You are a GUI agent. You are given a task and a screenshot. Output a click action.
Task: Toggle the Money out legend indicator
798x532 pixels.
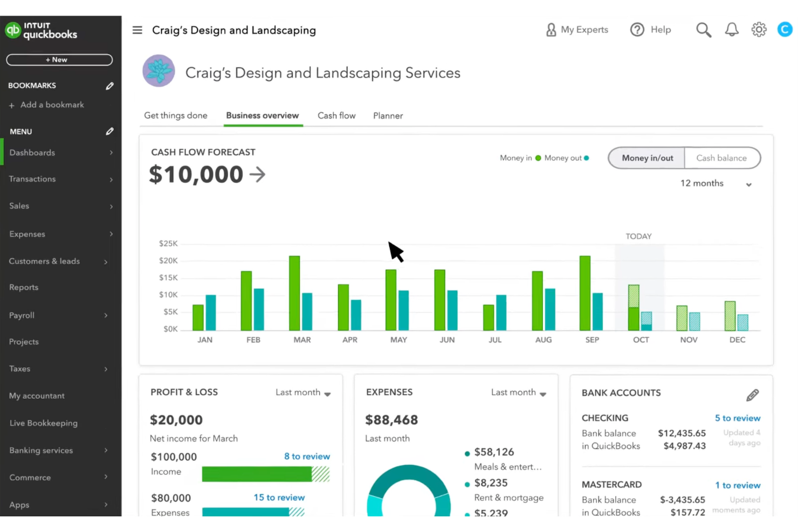586,158
